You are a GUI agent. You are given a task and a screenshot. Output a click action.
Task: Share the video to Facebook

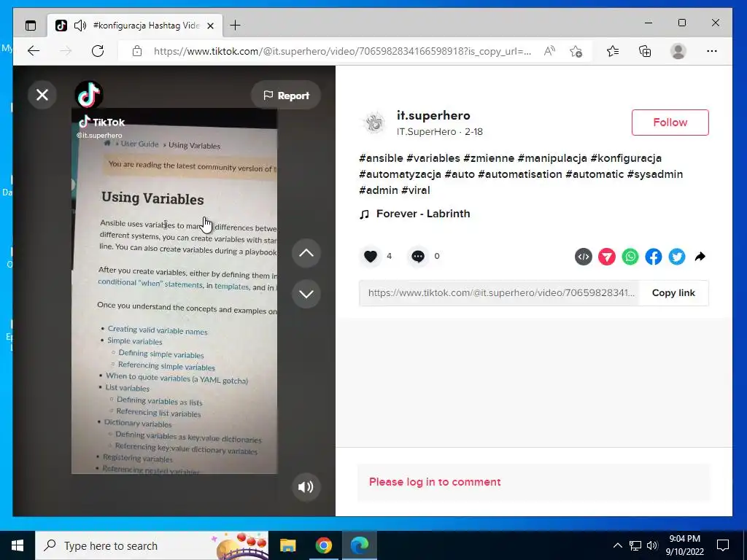(653, 257)
